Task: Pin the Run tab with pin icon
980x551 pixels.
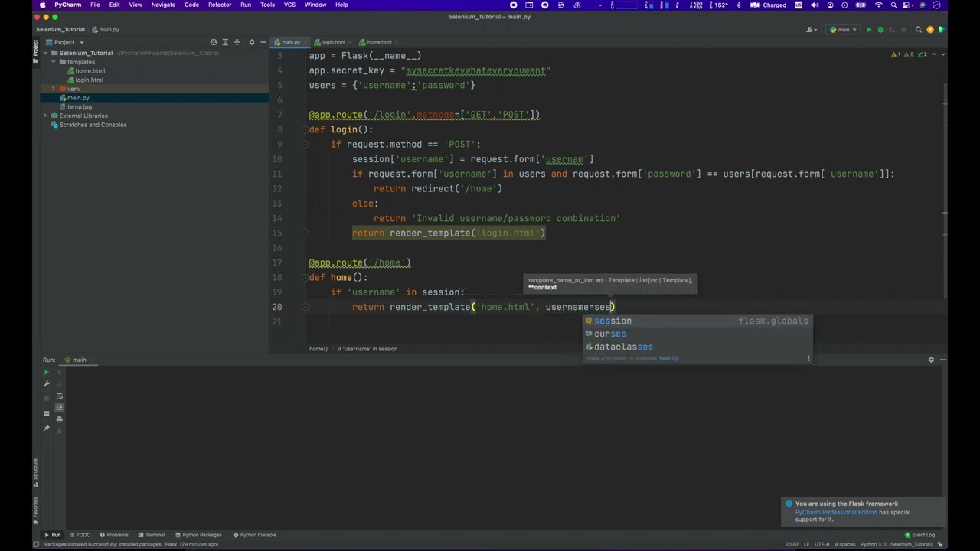Action: point(46,429)
